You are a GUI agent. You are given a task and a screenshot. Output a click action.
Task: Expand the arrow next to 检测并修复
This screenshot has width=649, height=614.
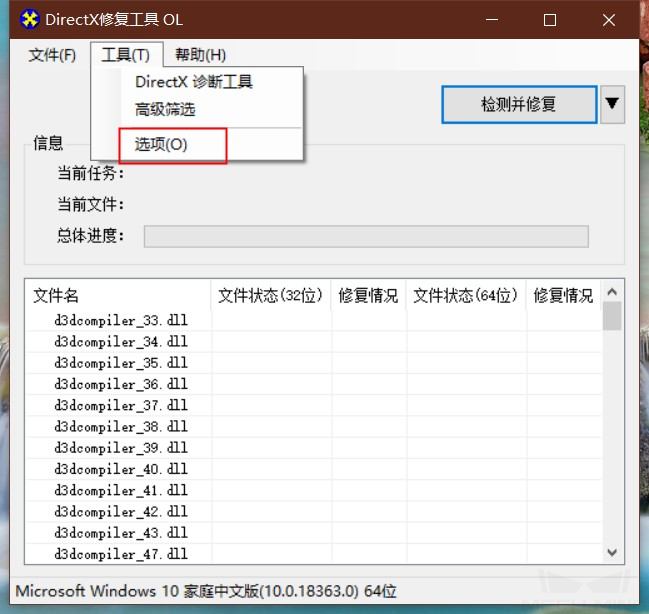[x=612, y=104]
